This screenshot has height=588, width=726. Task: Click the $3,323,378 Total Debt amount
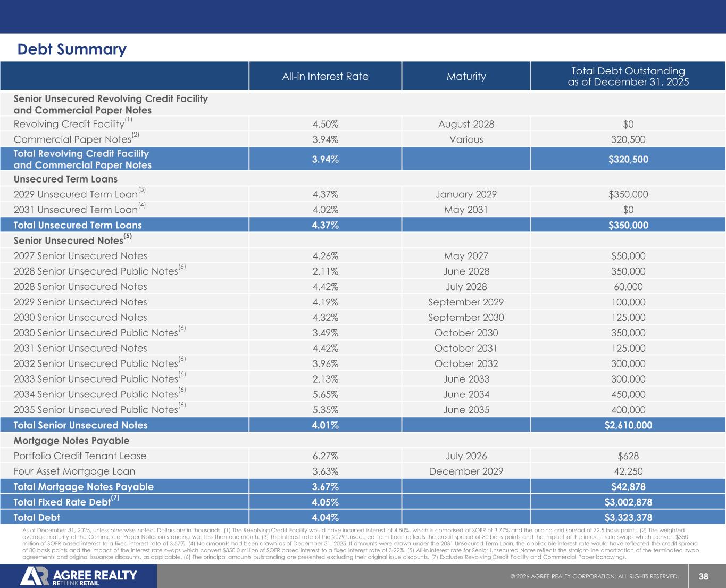[x=628, y=518]
